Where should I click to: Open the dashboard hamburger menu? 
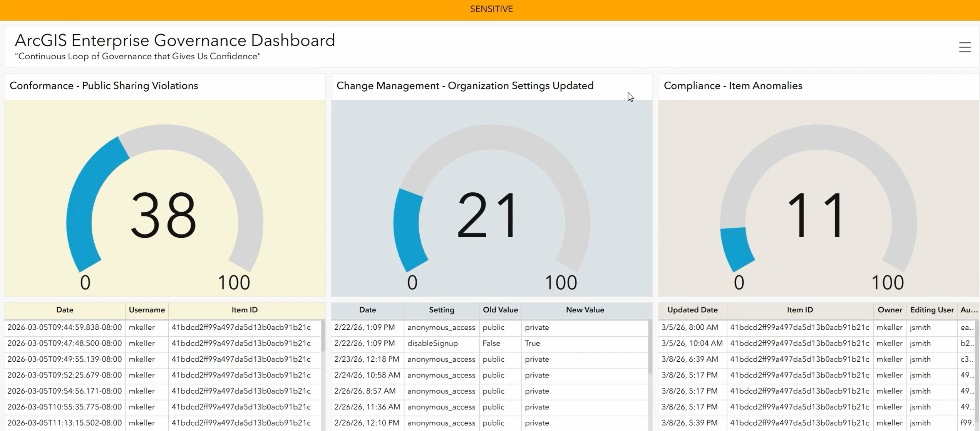[x=965, y=47]
